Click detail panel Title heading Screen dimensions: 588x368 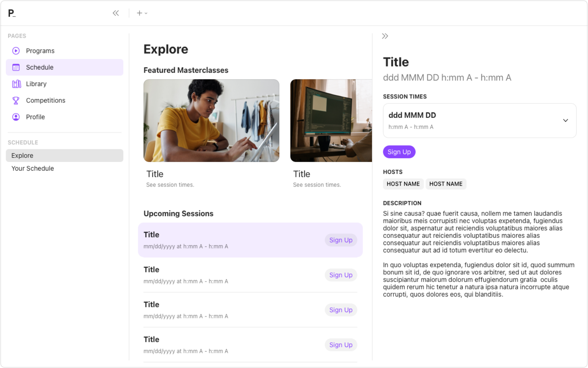click(x=396, y=62)
